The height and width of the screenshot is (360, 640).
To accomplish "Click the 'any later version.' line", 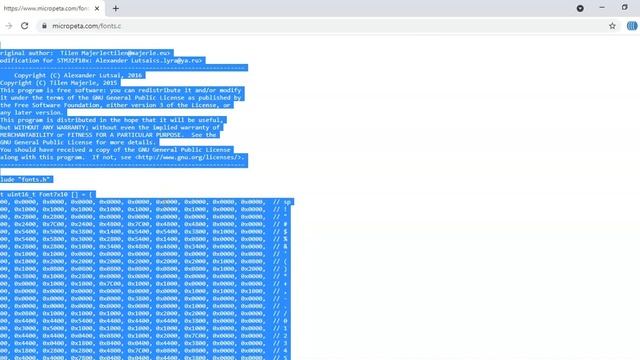I will [x=32, y=113].
